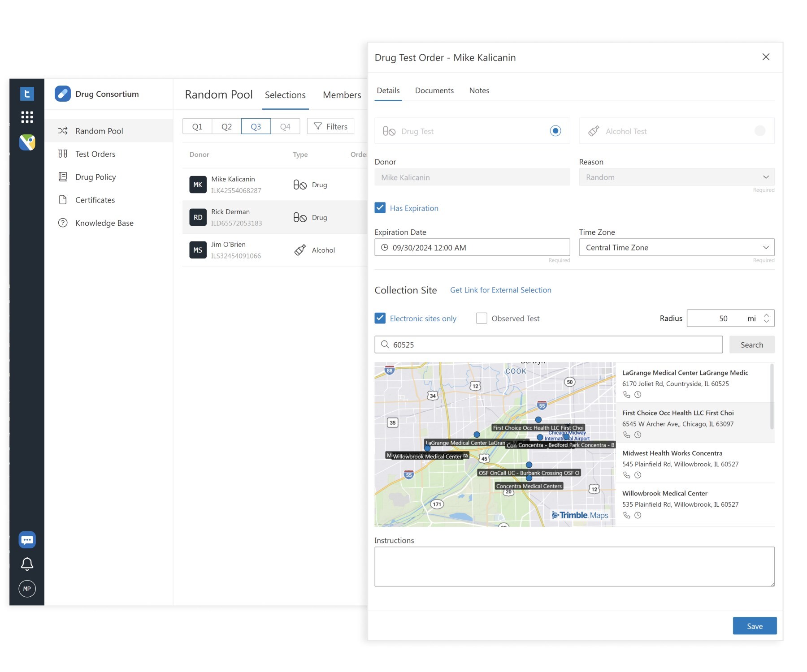Screen dimensions: 807x672
Task: Click Get Link for External Selection
Action: [501, 290]
